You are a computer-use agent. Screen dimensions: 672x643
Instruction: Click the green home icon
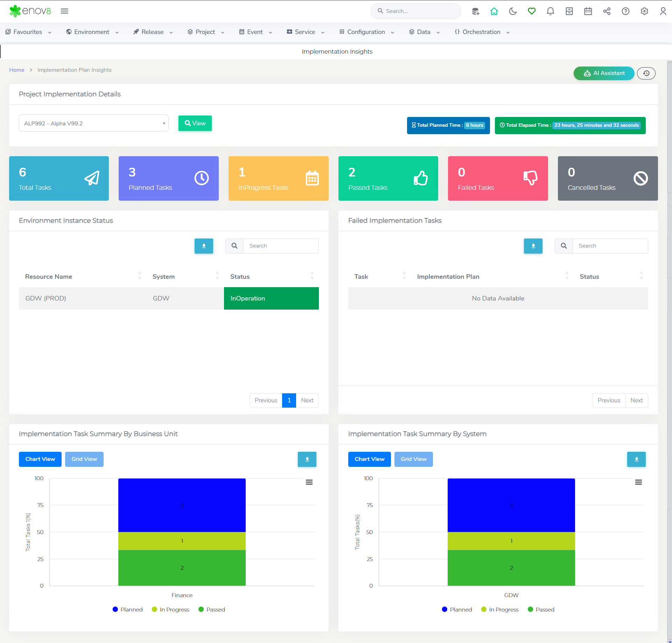494,11
